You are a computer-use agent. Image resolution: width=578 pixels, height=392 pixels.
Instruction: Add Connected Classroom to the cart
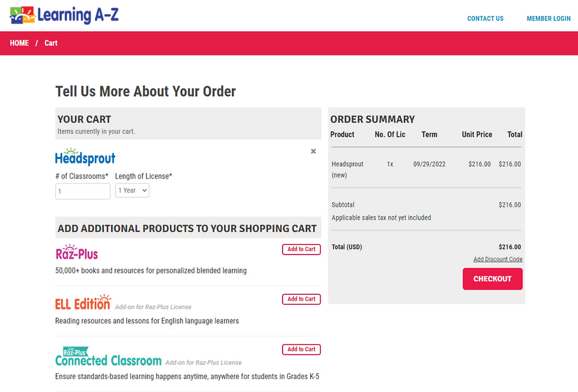coord(301,350)
